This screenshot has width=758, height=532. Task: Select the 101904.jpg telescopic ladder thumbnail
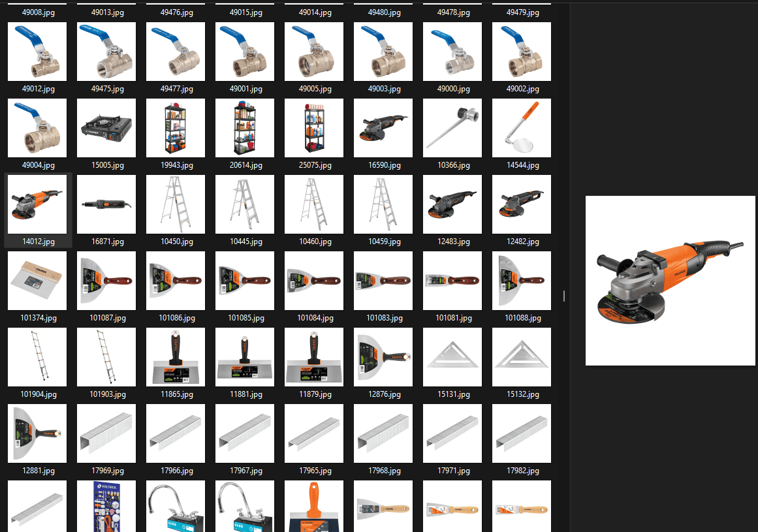[37, 357]
